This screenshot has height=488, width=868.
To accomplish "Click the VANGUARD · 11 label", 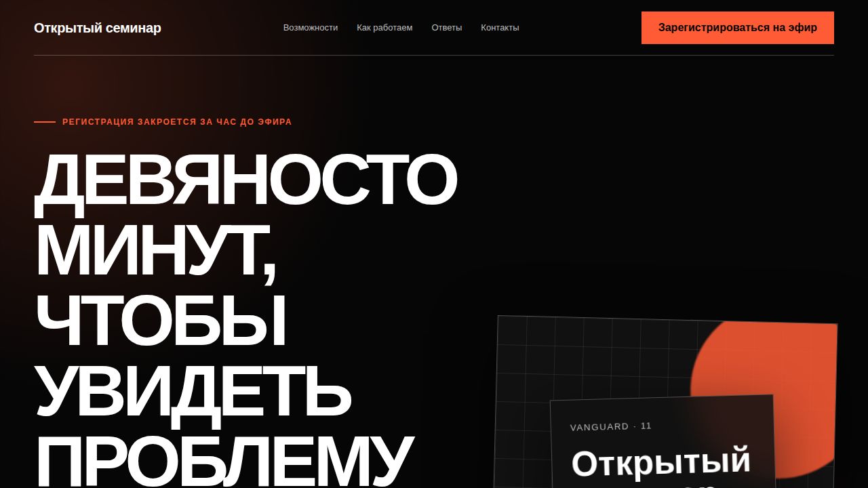I will coord(610,426).
